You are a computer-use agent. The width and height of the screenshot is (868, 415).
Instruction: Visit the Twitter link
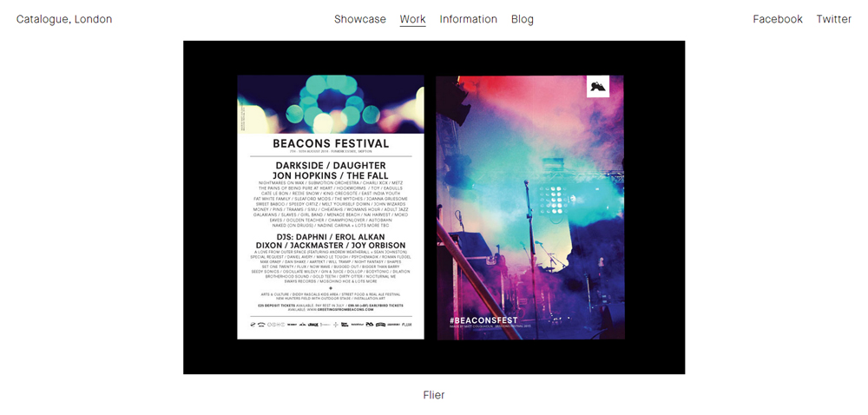point(833,19)
